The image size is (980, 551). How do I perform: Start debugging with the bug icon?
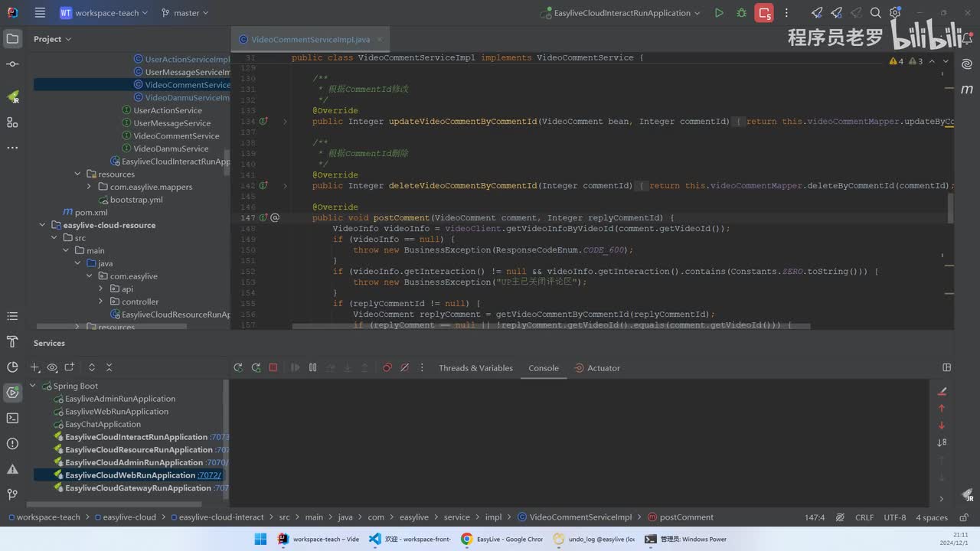[x=741, y=13]
